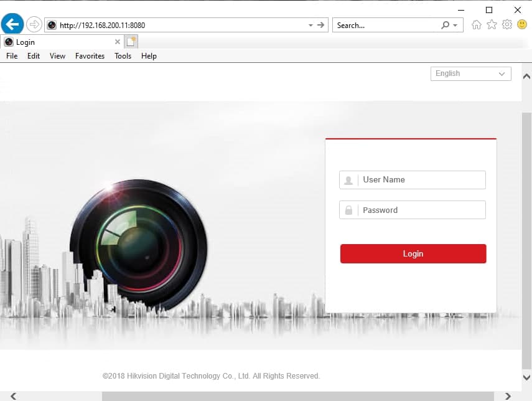Focus the Password input field
Viewport: 532px width, 401px height.
pyautogui.click(x=421, y=210)
